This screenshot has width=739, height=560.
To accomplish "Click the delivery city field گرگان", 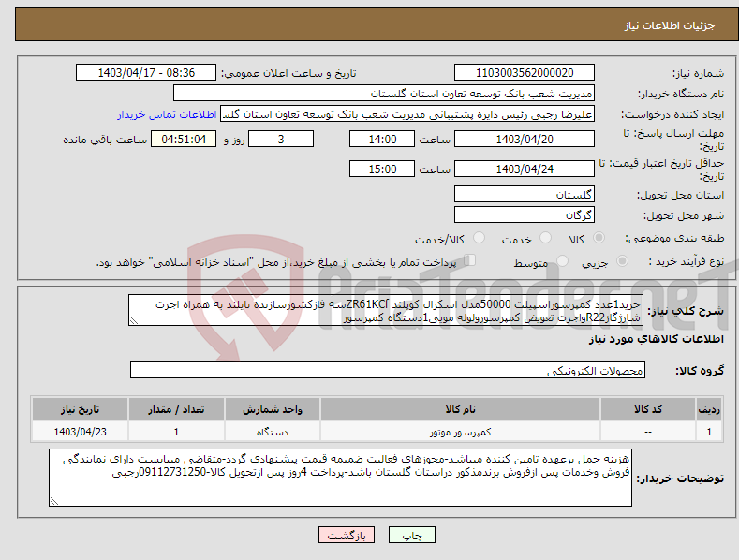I will tap(525, 215).
